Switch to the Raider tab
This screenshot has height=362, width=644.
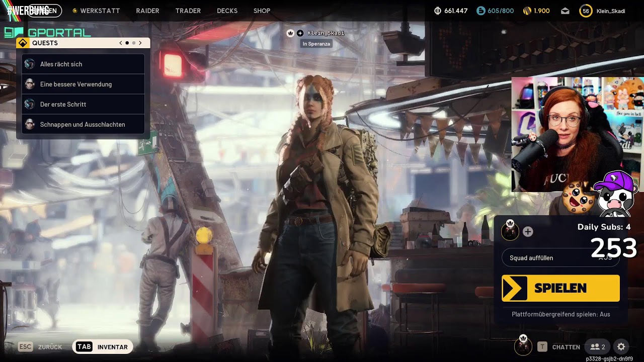147,11
